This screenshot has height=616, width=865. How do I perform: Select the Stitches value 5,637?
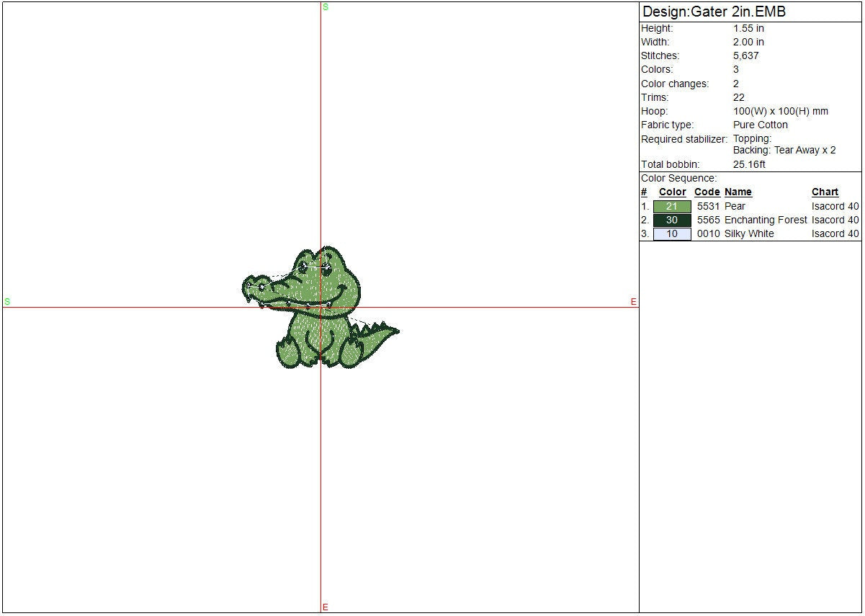[745, 56]
